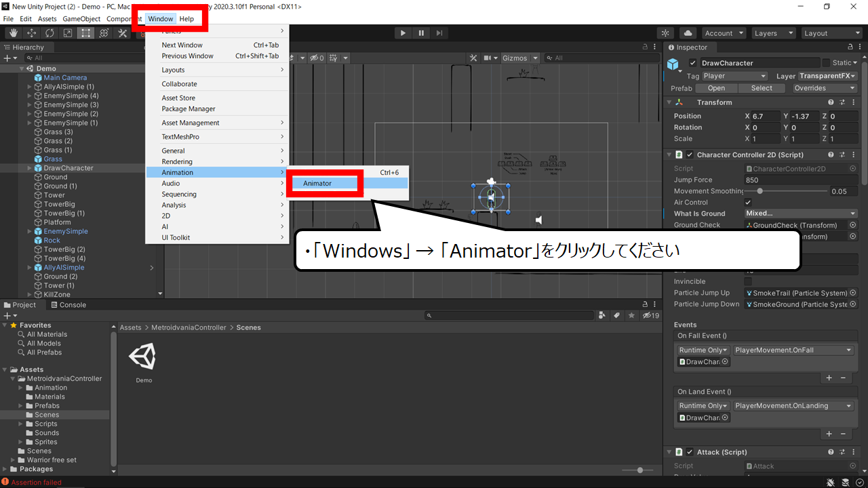The height and width of the screenshot is (488, 868).
Task: Select Main Camera in Hierarchy
Action: click(65, 78)
